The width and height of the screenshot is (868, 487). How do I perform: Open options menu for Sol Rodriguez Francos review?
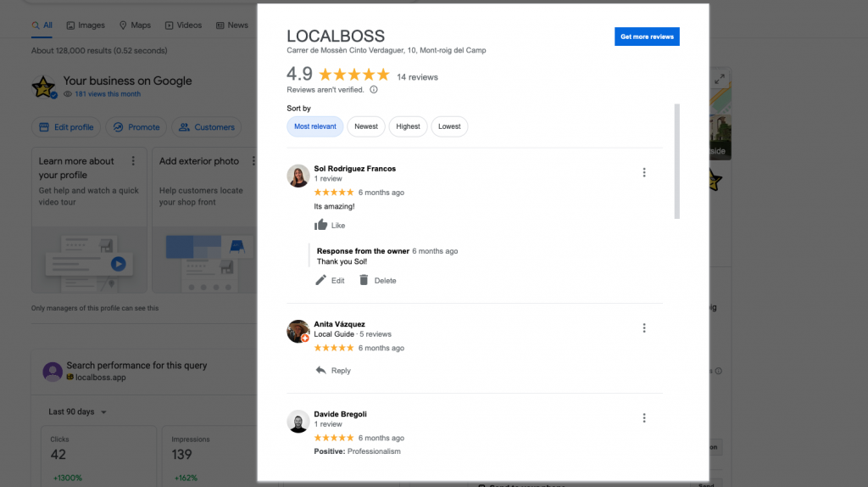point(644,172)
